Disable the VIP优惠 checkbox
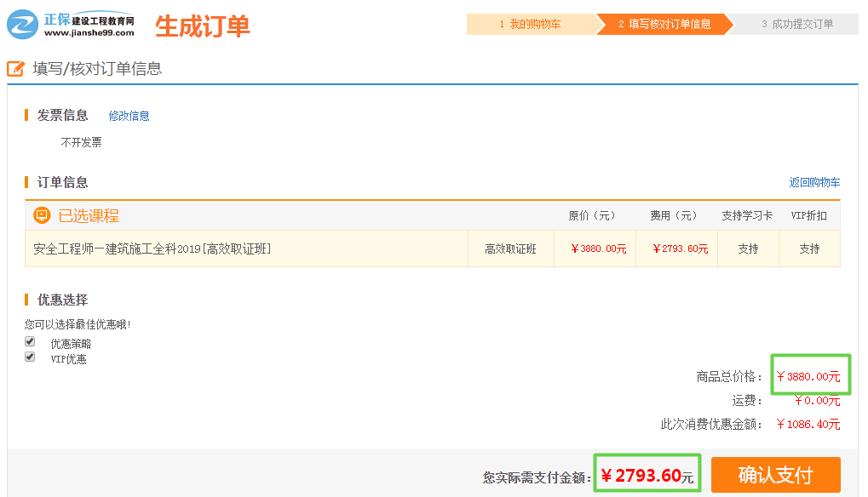The width and height of the screenshot is (868, 497). click(29, 357)
